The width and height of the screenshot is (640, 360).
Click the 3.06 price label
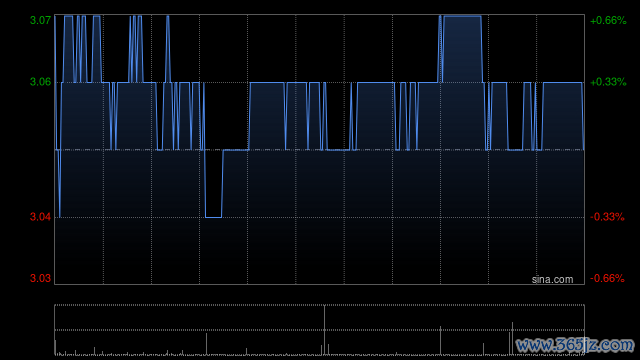coord(40,82)
